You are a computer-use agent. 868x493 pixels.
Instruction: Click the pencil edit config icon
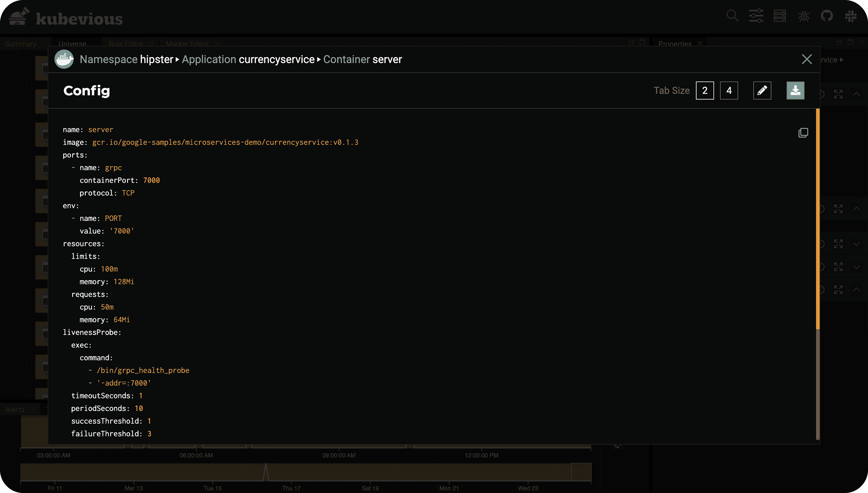coord(762,90)
